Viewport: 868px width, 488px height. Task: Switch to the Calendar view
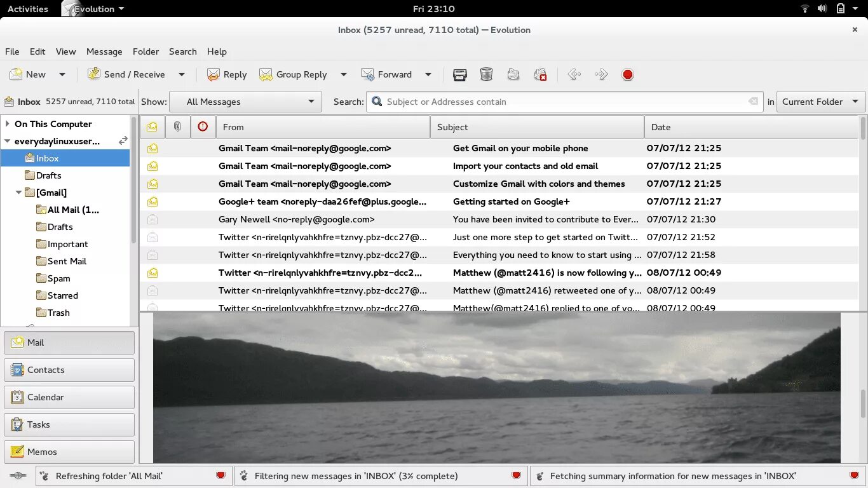pos(69,397)
